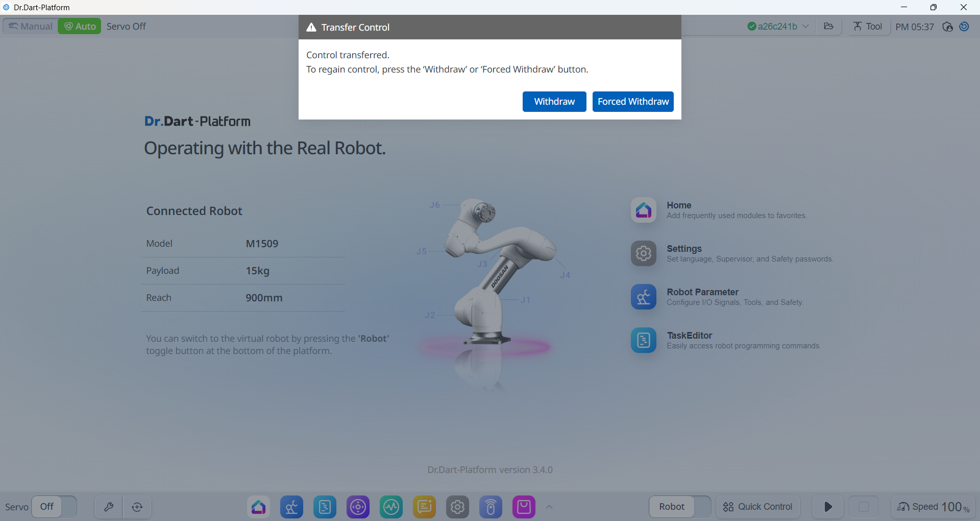Open Quick Control panel
980x521 pixels.
point(758,507)
